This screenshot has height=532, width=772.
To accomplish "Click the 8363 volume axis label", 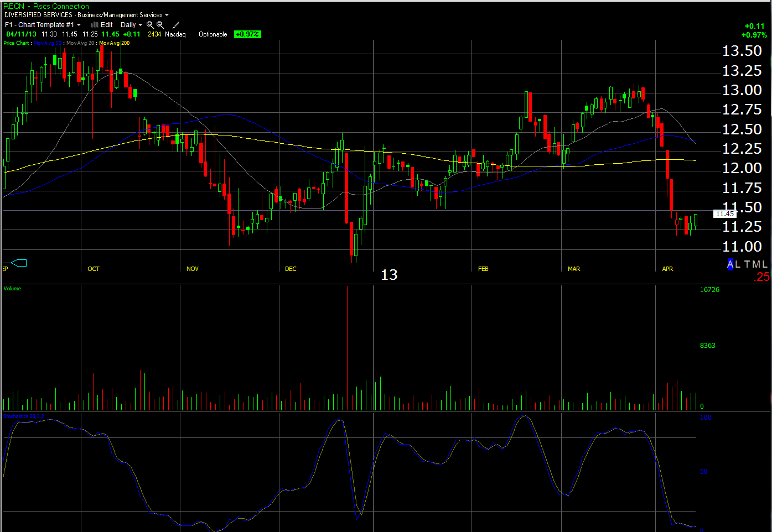I will (708, 346).
